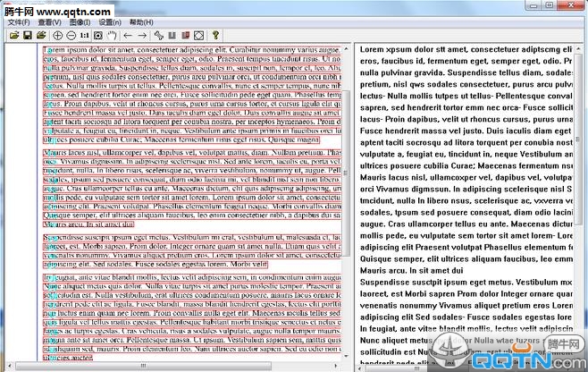Open the 图像(I) menu
The height and width of the screenshot is (372, 588).
tap(80, 22)
